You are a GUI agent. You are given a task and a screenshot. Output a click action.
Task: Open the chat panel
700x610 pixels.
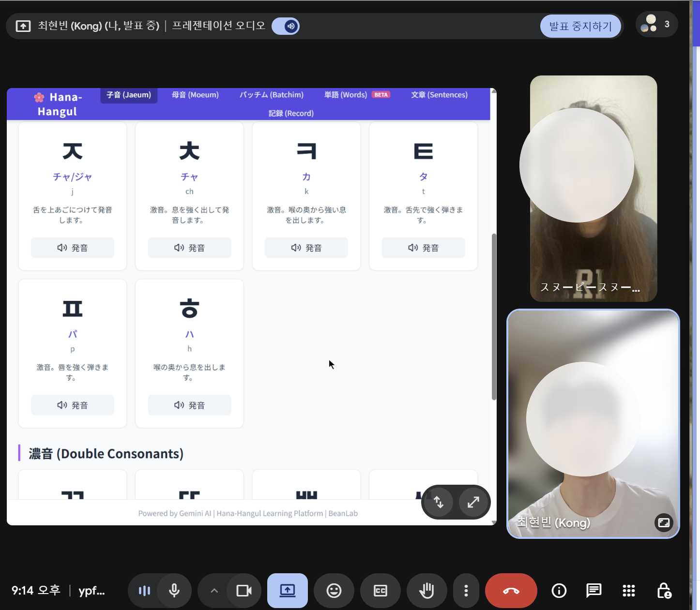click(x=594, y=591)
